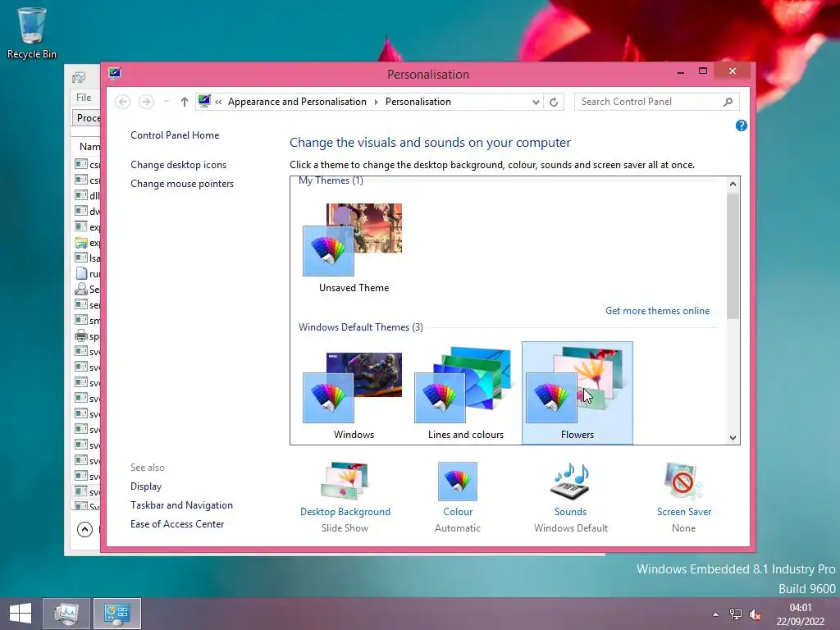Click the help question mark icon
Viewport: 840px width, 630px height.
click(x=741, y=126)
